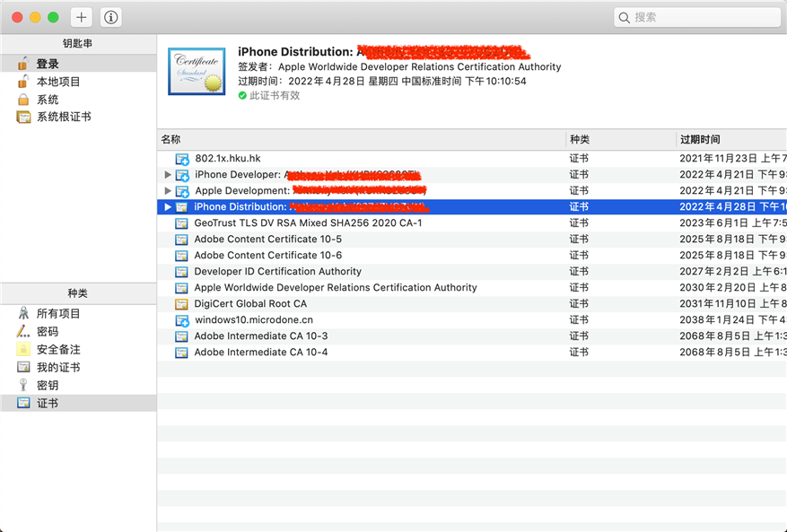This screenshot has height=532, width=787.
Task: Select the 系统 keychain
Action: pos(78,100)
